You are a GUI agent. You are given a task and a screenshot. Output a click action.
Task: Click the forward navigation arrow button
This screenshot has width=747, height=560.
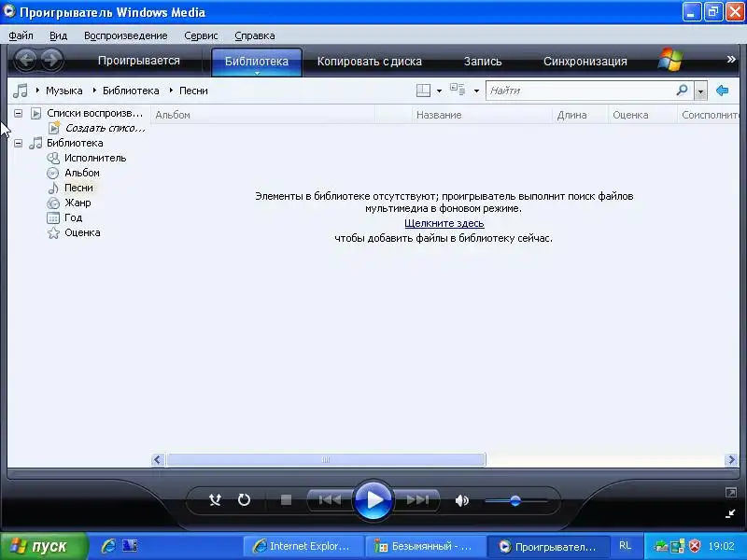[x=51, y=60]
